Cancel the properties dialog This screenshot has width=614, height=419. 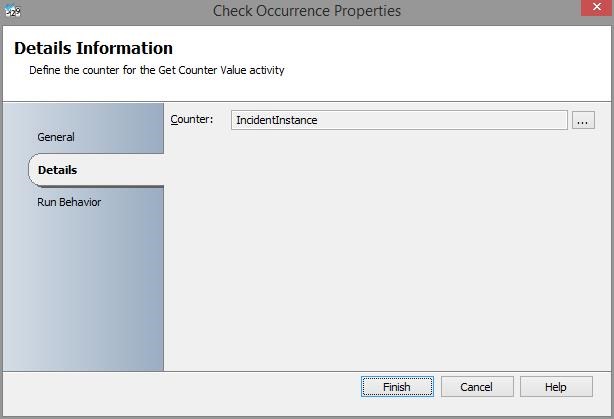(x=476, y=387)
